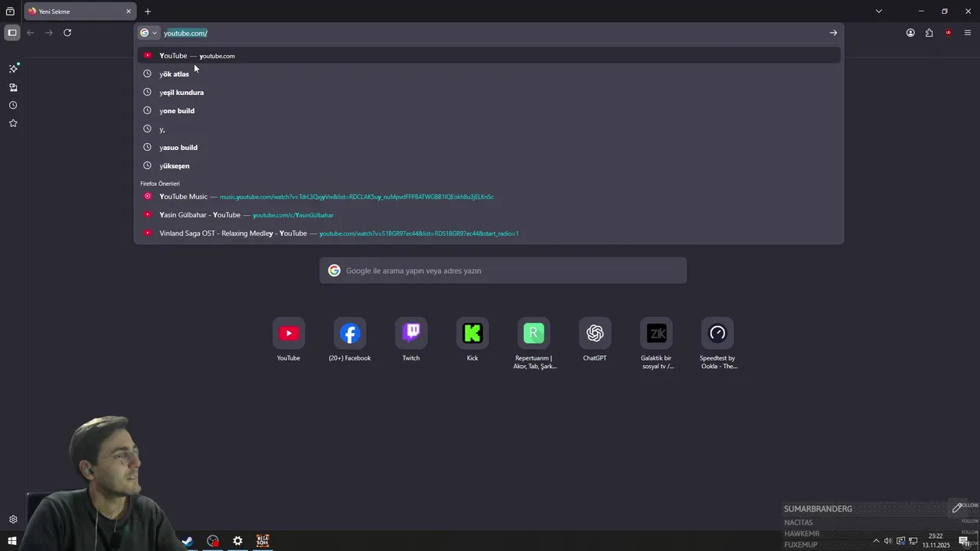Open the Firefox hamburger application menu
The width and height of the screenshot is (980, 551).
[x=968, y=33]
